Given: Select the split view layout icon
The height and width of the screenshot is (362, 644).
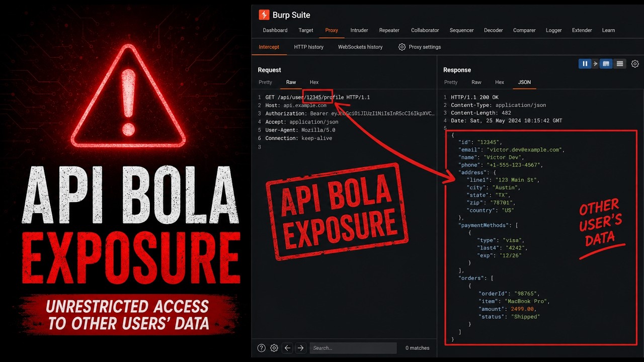Looking at the screenshot, I should [x=606, y=64].
